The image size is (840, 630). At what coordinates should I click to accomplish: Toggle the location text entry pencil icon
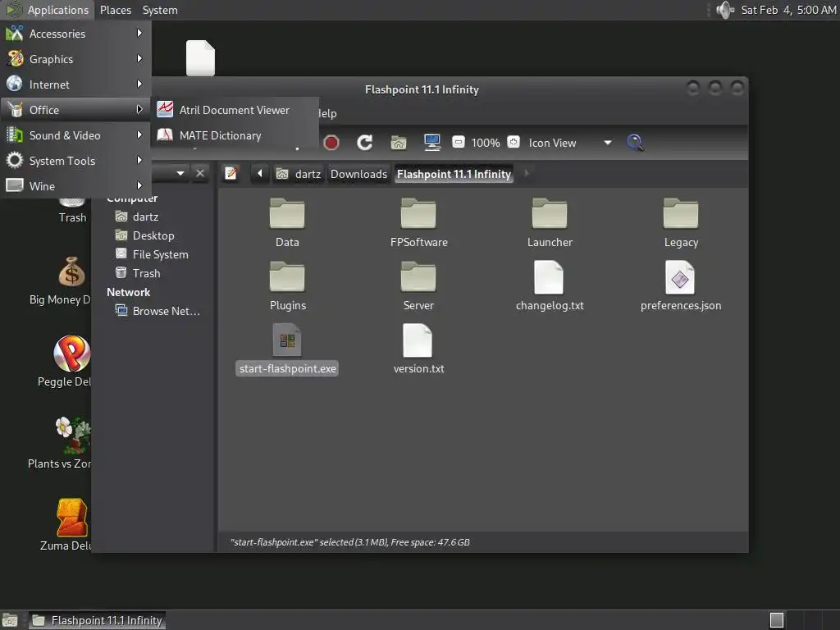pos(231,173)
